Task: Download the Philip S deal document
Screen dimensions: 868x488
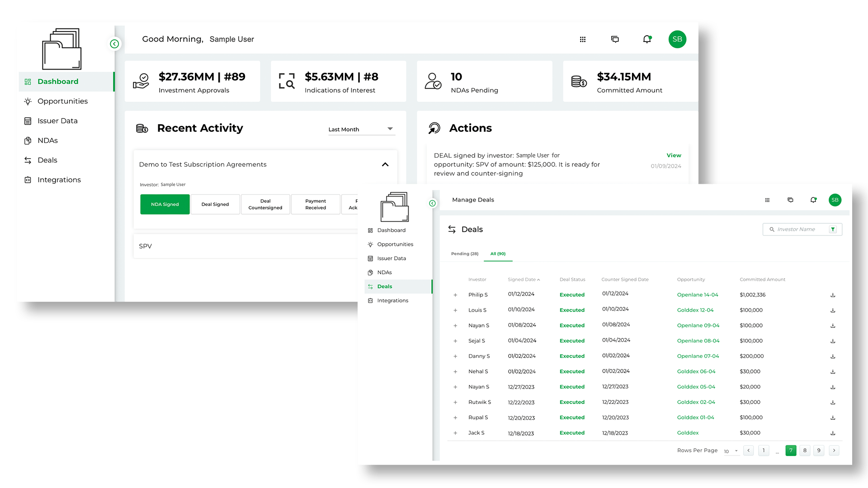Action: (833, 295)
